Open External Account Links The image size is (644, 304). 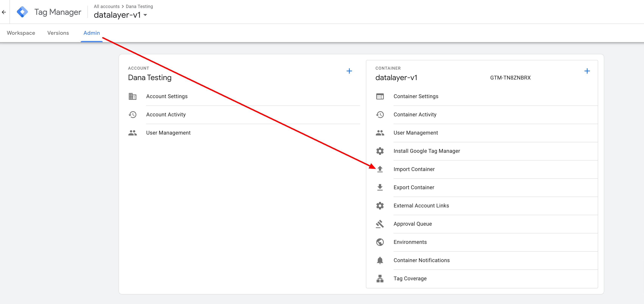[x=421, y=206]
